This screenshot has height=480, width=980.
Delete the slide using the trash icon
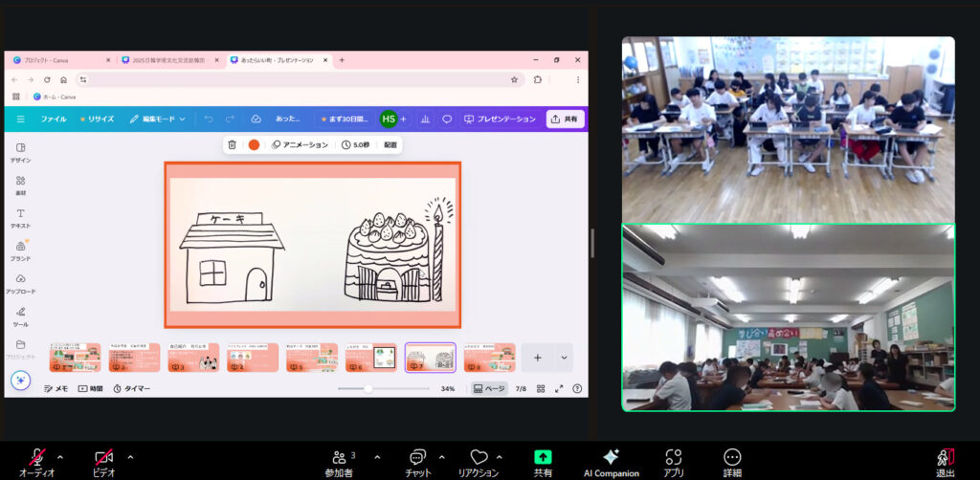coord(232,144)
